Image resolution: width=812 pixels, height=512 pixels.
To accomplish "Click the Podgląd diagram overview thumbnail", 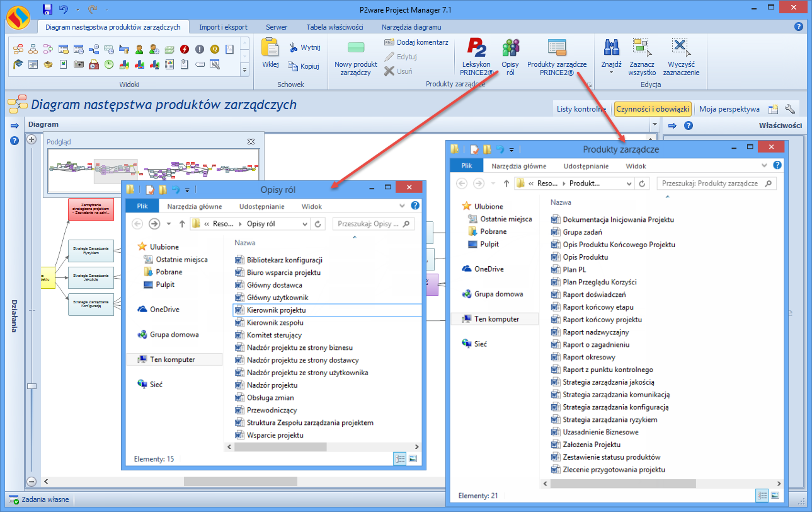I will (x=154, y=170).
